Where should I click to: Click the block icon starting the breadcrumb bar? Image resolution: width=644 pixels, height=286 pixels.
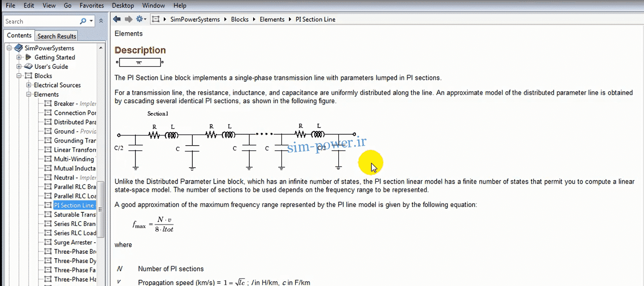click(x=155, y=19)
